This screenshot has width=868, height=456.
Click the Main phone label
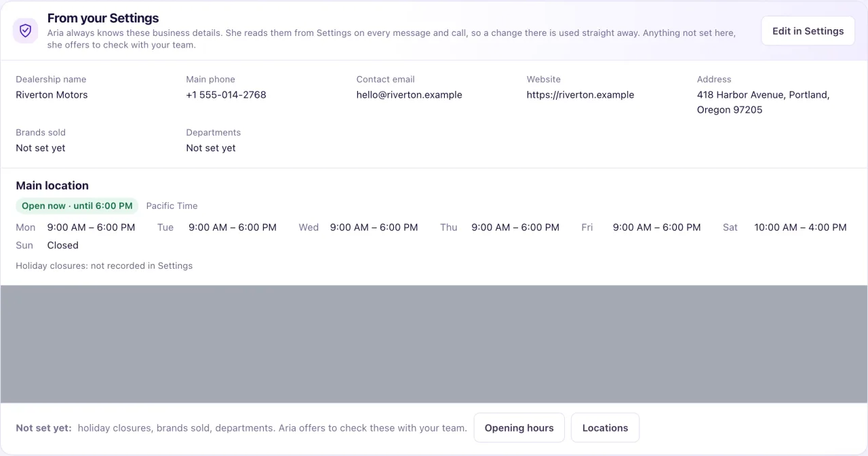(210, 79)
